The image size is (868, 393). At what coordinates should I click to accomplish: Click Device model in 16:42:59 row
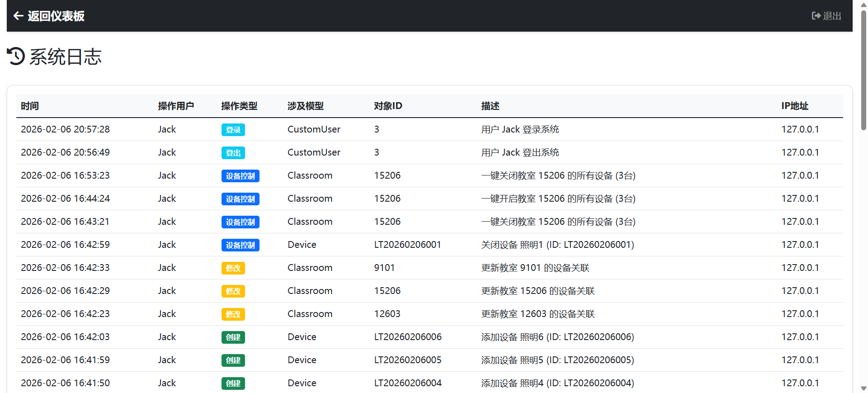pyautogui.click(x=302, y=245)
